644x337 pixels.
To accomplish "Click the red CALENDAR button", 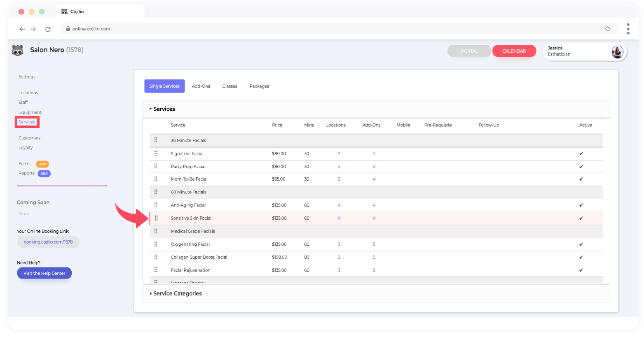I will click(x=514, y=51).
